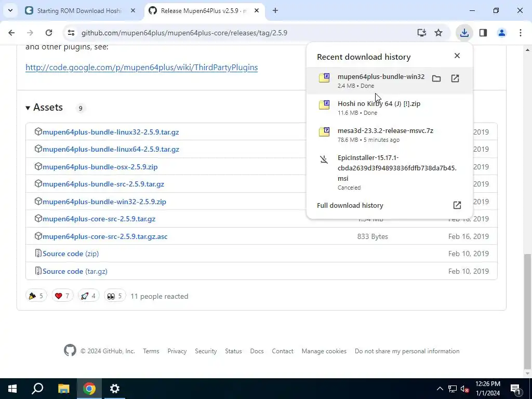Click the heart reaction with 7
This screenshot has height=399, width=532.
(62, 296)
